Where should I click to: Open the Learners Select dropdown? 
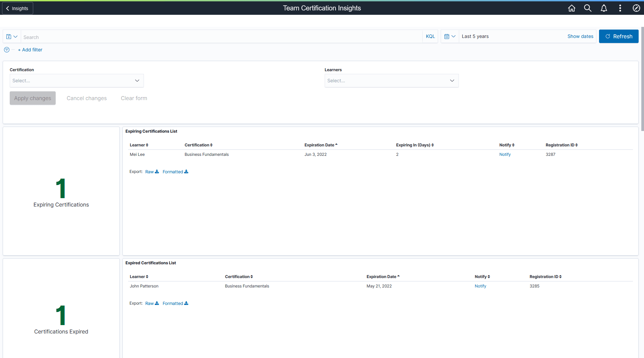click(391, 81)
